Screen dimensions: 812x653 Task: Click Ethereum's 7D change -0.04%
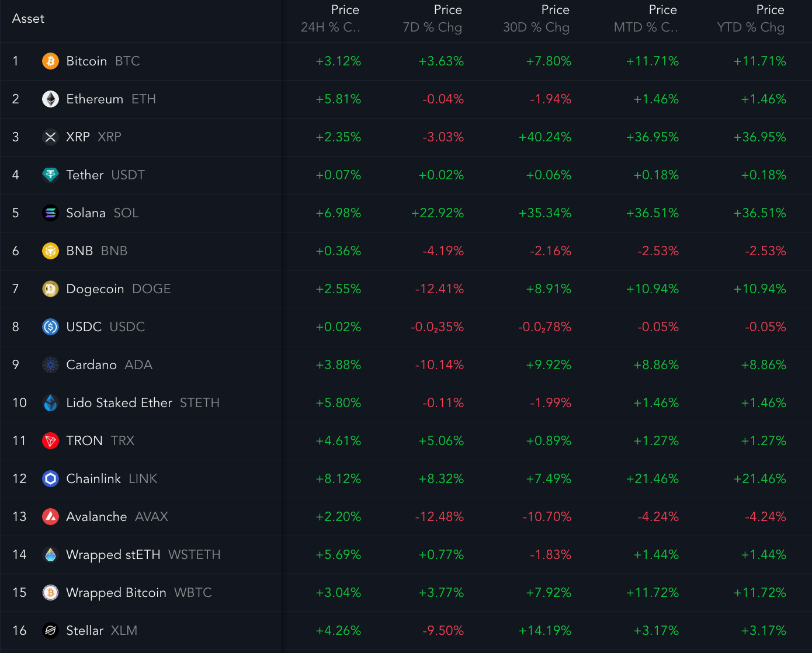(443, 99)
